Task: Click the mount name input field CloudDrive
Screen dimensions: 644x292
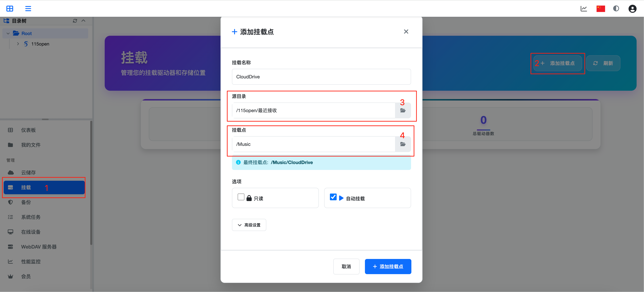Action: [321, 77]
